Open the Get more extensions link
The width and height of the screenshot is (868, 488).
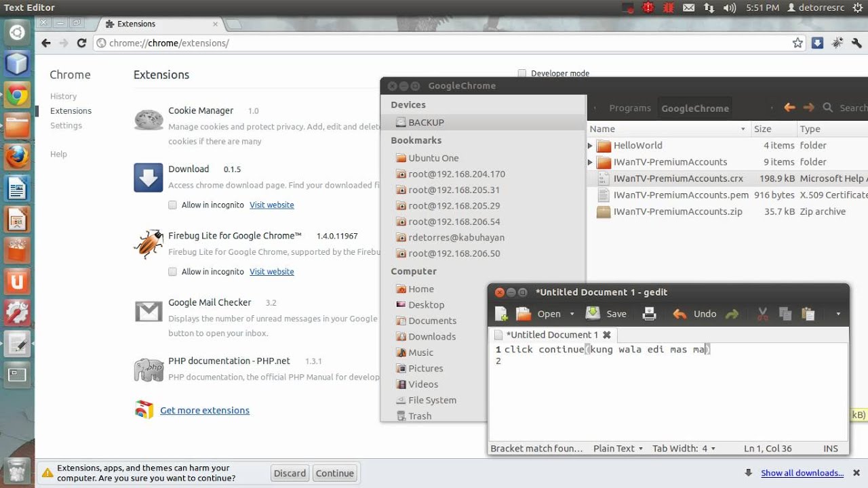point(205,410)
